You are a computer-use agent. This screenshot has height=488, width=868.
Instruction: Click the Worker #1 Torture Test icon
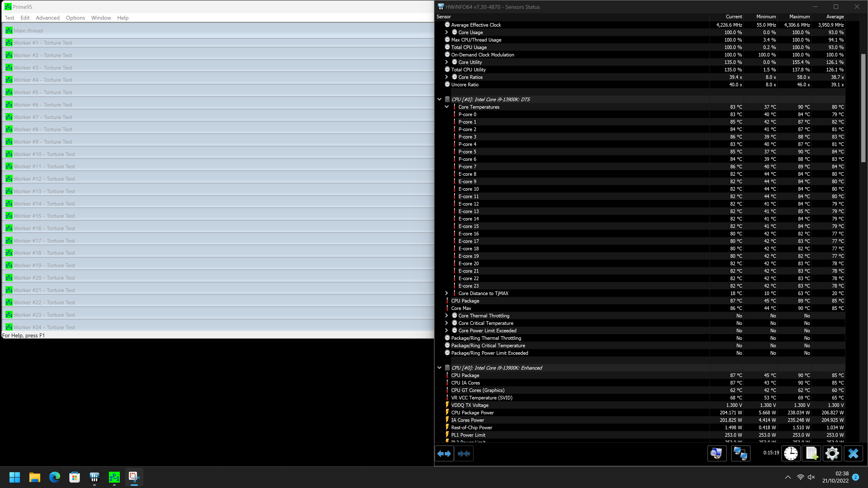coord(9,43)
